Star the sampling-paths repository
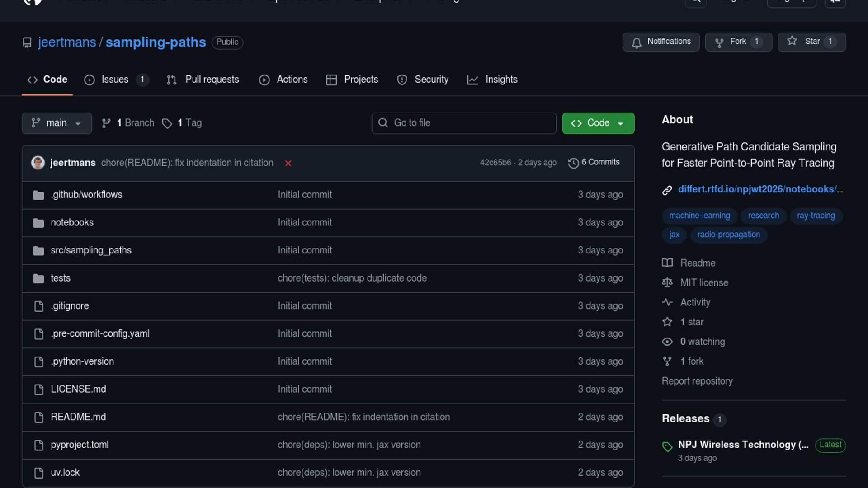This screenshot has width=868, height=488. (x=811, y=42)
